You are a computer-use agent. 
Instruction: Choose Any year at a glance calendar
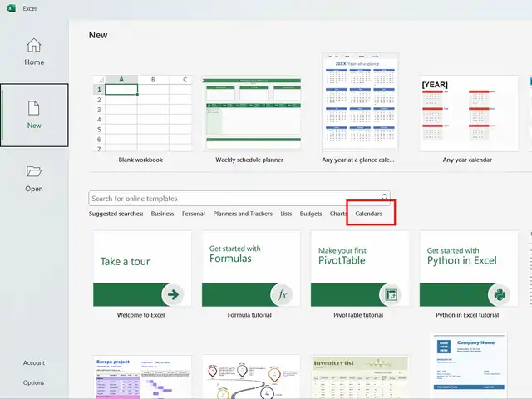360,103
